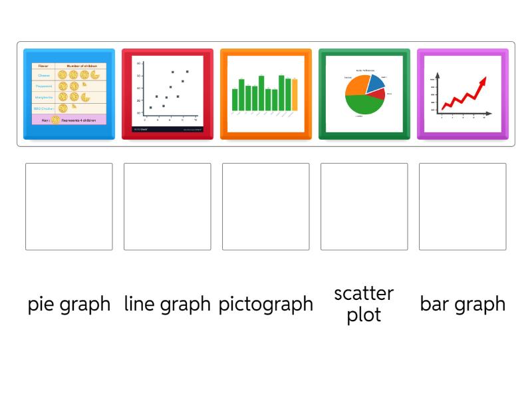This screenshot has width=532, height=399.
Task: Click the 'pie graph' label
Action: tap(69, 304)
